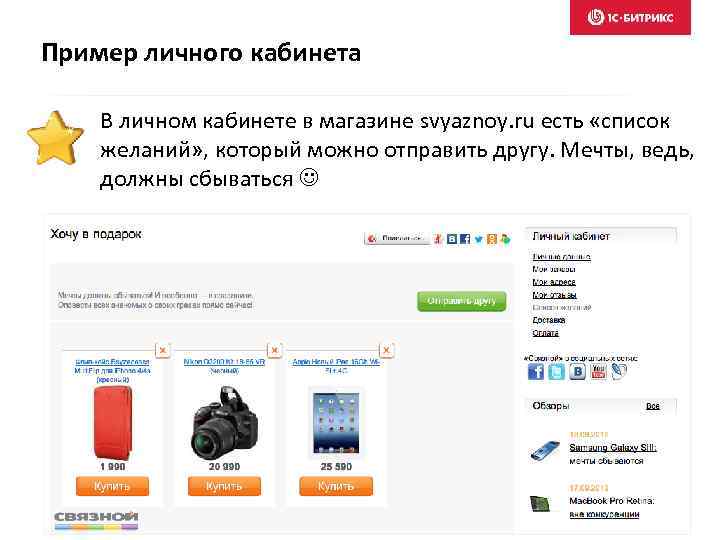Click the Facebook icon in the sidebar social block
Screen dimensions: 720x540
point(535,371)
